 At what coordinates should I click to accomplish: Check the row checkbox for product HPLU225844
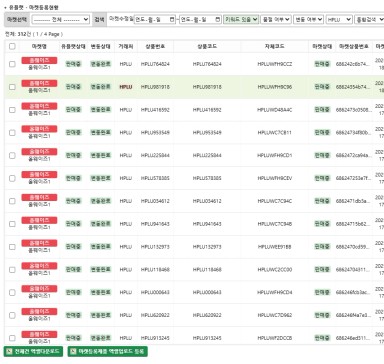pos(12,156)
